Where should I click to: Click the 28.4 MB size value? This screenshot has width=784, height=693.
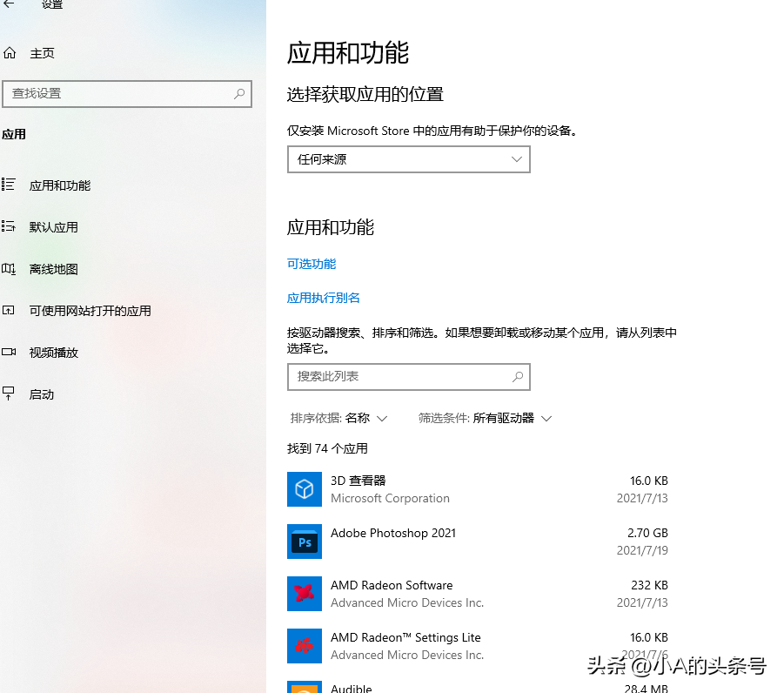[x=646, y=689]
